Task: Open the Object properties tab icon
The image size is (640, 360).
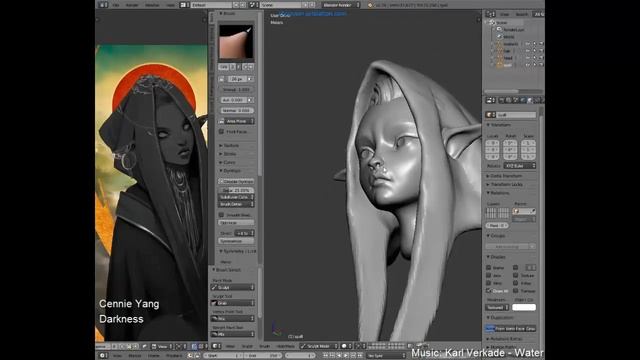Action: coord(530,100)
